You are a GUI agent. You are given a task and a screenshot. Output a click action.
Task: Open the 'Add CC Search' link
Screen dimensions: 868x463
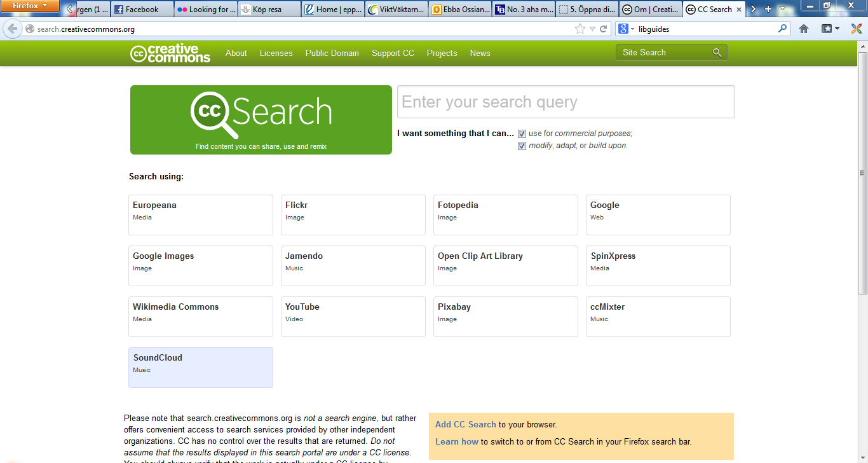tap(466, 424)
